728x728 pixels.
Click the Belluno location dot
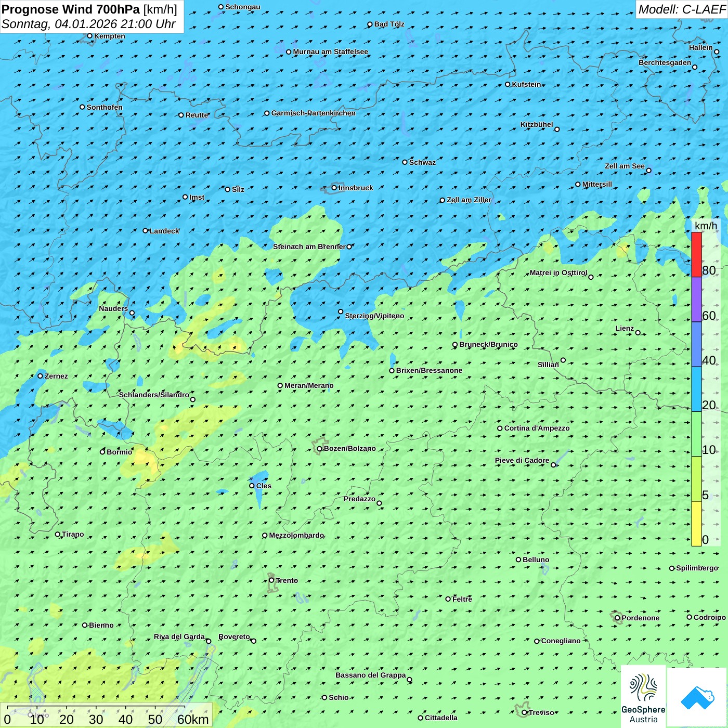[x=518, y=560]
